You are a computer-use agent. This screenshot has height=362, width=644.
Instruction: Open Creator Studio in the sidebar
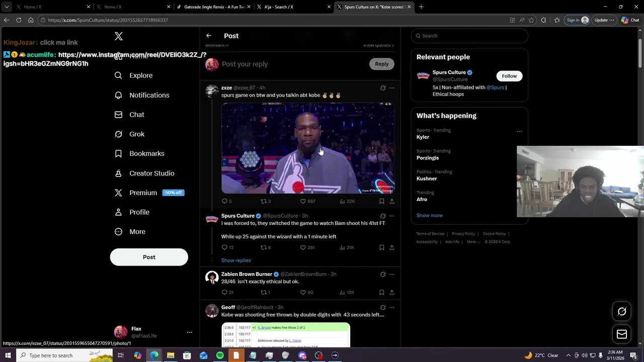145,173
